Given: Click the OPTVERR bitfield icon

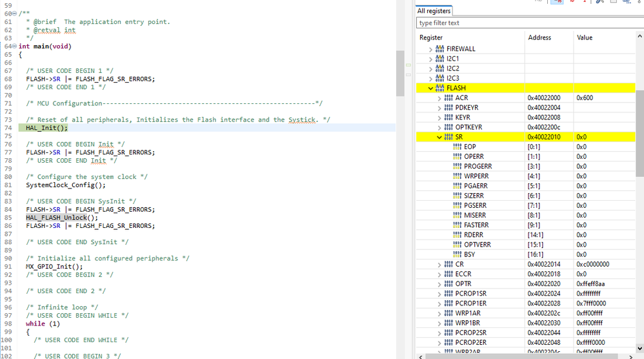Looking at the screenshot, I should coord(457,245).
